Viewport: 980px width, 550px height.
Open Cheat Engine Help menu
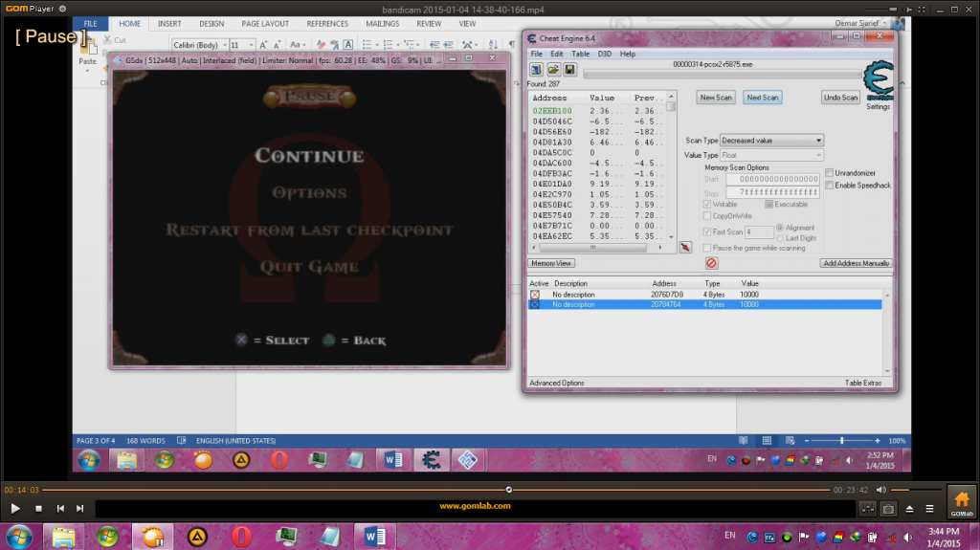point(628,54)
